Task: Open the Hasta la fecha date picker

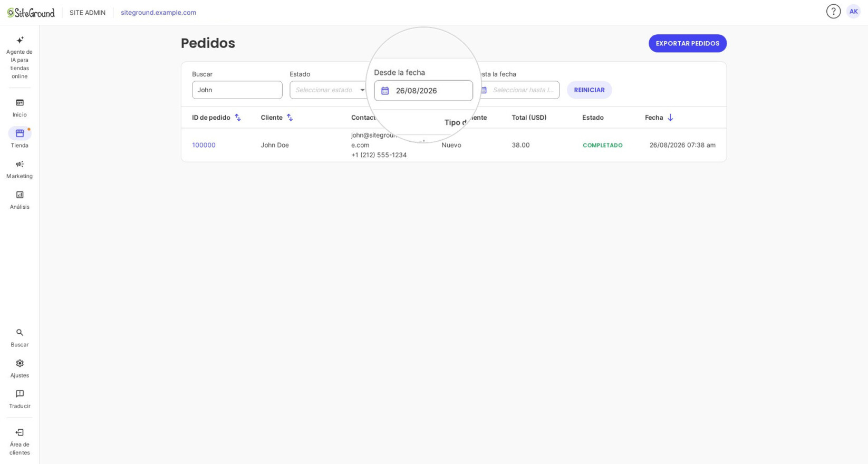Action: (x=518, y=90)
